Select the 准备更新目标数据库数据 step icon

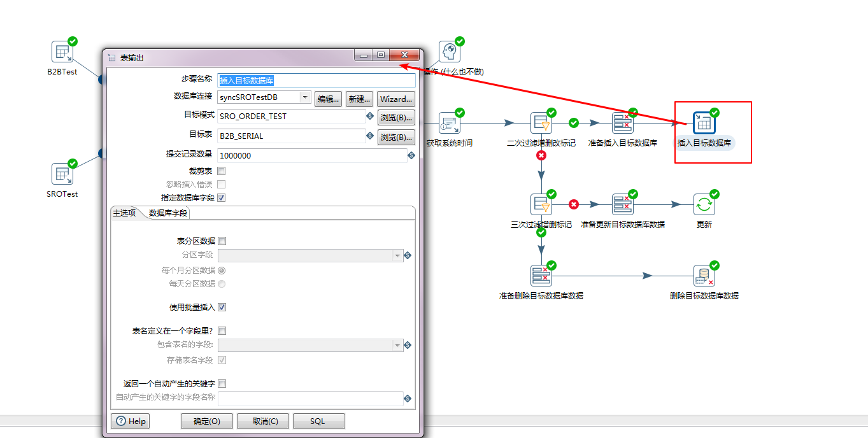point(623,204)
